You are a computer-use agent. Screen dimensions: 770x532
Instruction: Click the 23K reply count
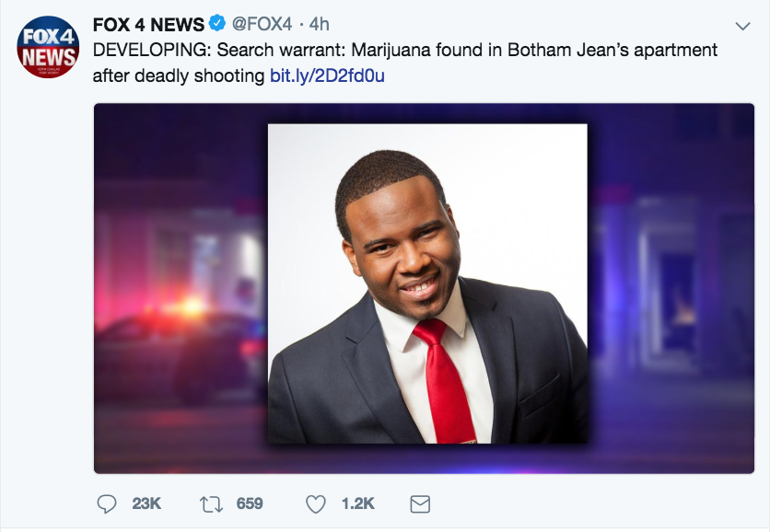tap(147, 503)
